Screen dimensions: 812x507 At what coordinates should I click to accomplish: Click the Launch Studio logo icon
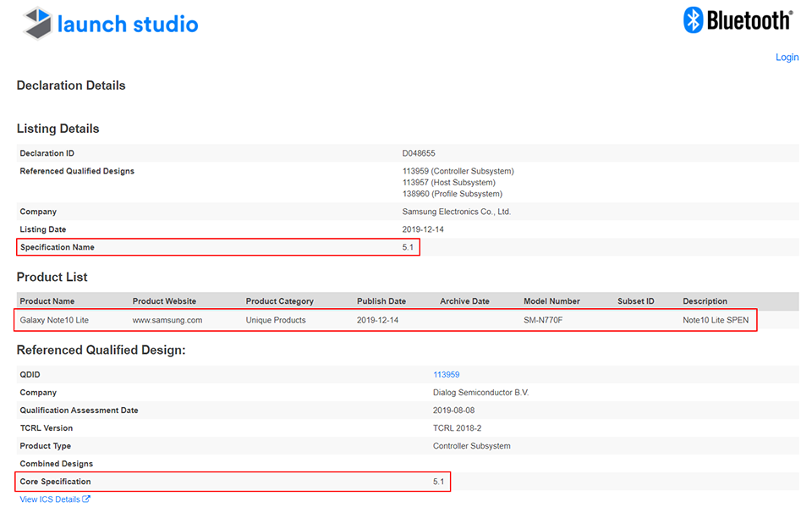click(x=37, y=24)
